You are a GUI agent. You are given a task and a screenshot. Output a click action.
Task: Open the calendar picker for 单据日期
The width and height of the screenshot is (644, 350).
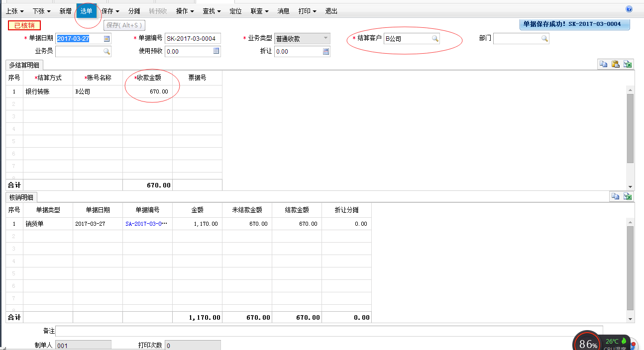coord(107,39)
